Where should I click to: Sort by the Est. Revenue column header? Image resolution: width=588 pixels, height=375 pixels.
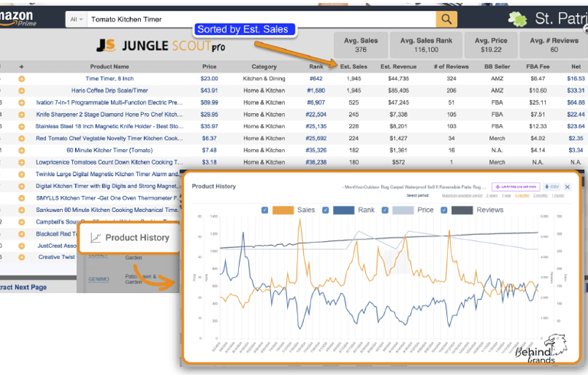click(398, 67)
